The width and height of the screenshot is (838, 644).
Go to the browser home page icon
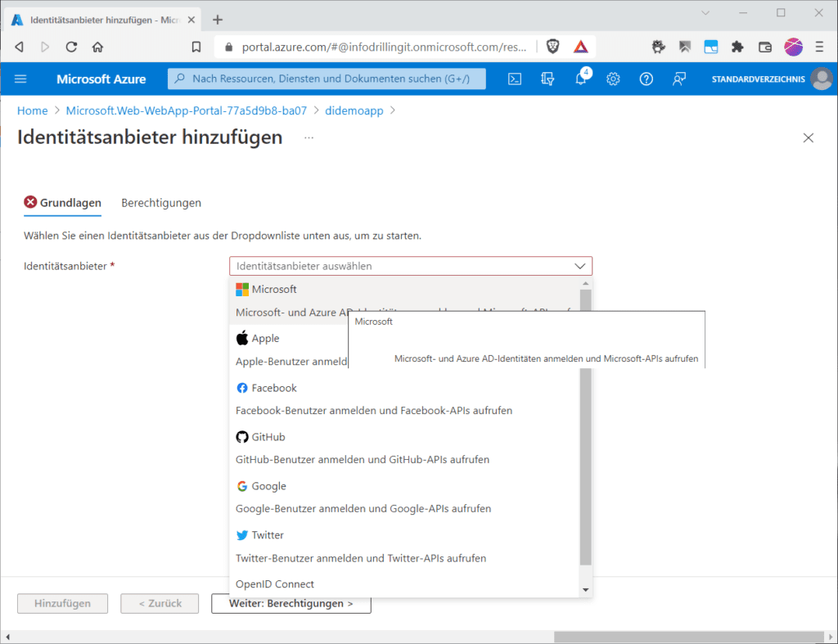tap(97, 47)
